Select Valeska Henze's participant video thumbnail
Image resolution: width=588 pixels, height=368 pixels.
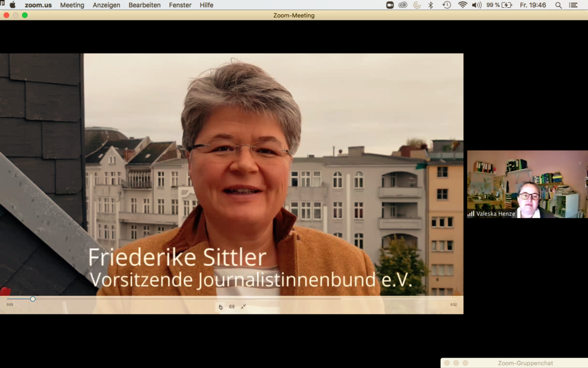click(527, 184)
